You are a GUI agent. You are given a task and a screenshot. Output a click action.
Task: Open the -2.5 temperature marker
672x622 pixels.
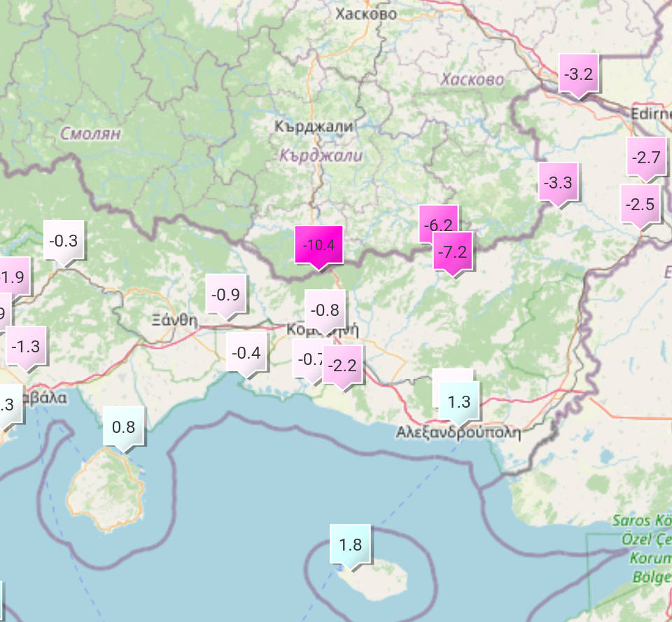tap(640, 205)
